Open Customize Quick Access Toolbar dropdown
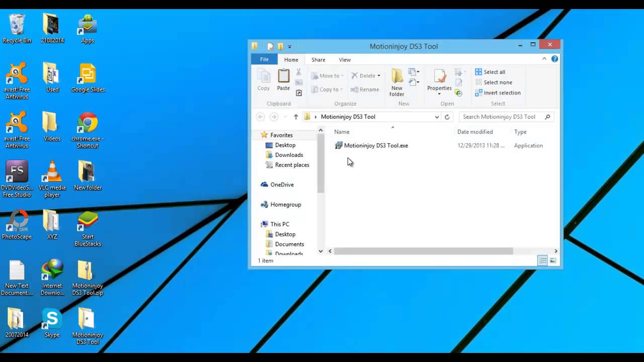 click(x=289, y=47)
